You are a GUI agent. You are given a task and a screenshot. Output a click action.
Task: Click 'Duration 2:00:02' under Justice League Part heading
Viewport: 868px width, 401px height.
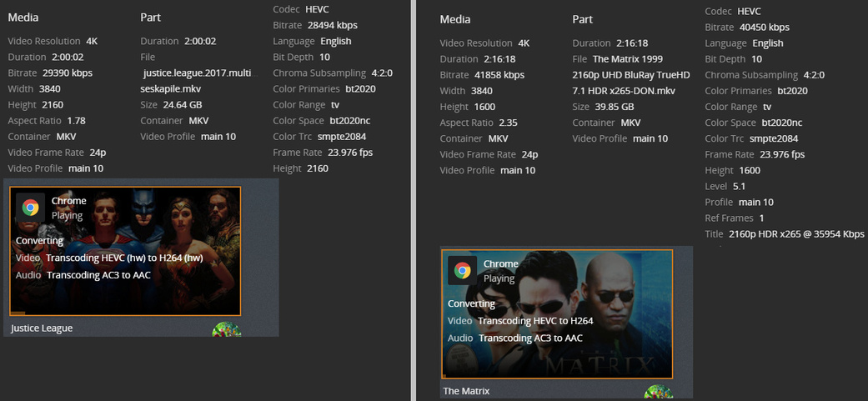pos(178,41)
